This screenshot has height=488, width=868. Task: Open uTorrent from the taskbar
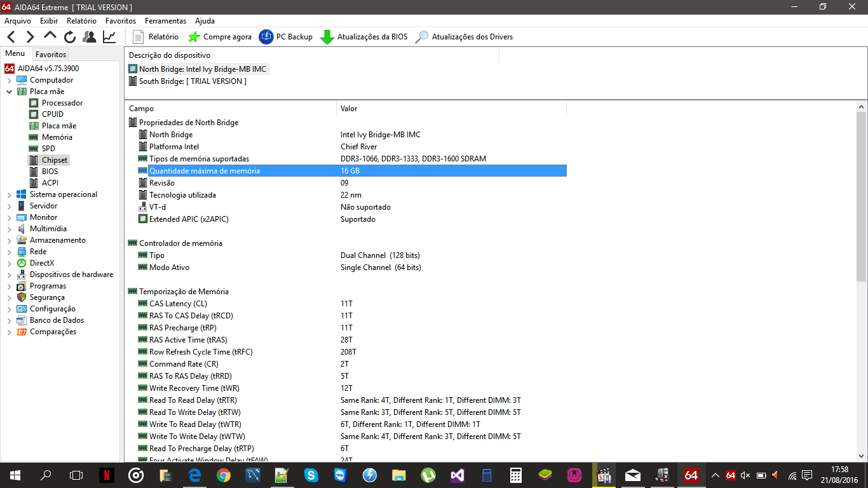pyautogui.click(x=428, y=475)
